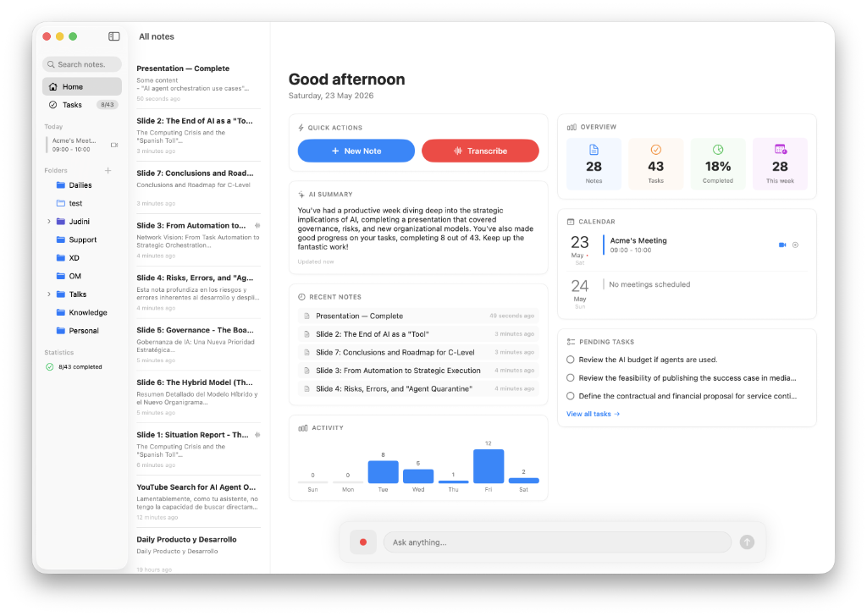This screenshot has height=616, width=867.
Task: Click the Dailies folder icon
Action: 61,185
